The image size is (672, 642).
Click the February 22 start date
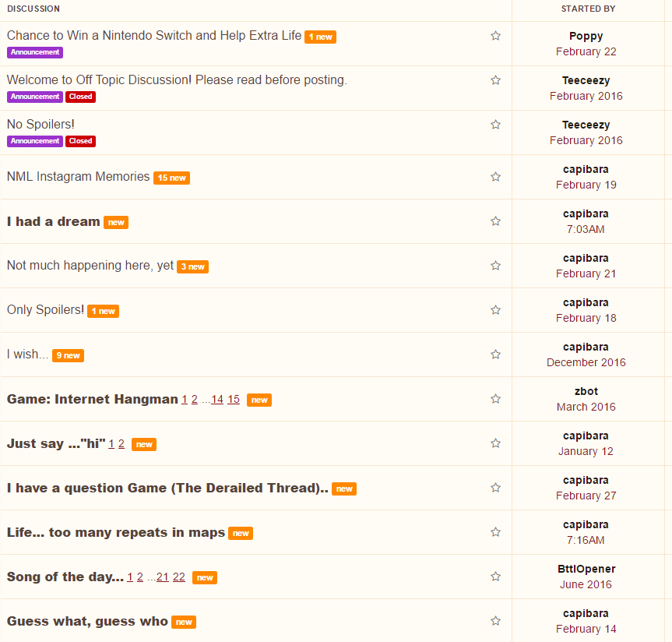586,51
